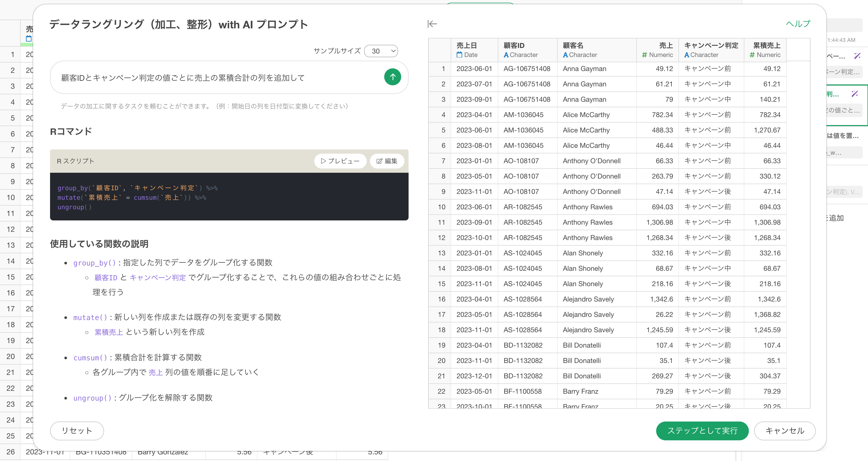Click inside the R script code block
The width and height of the screenshot is (868, 461).
229,197
